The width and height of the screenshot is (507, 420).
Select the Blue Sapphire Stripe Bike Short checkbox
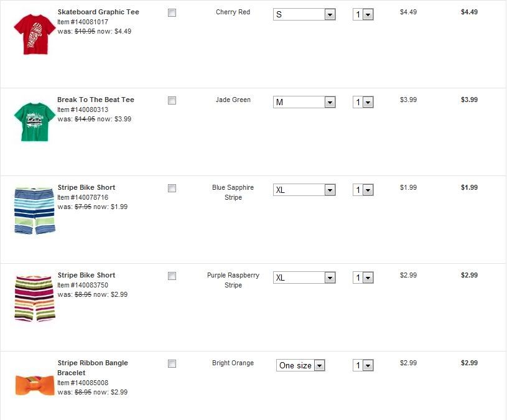(172, 189)
